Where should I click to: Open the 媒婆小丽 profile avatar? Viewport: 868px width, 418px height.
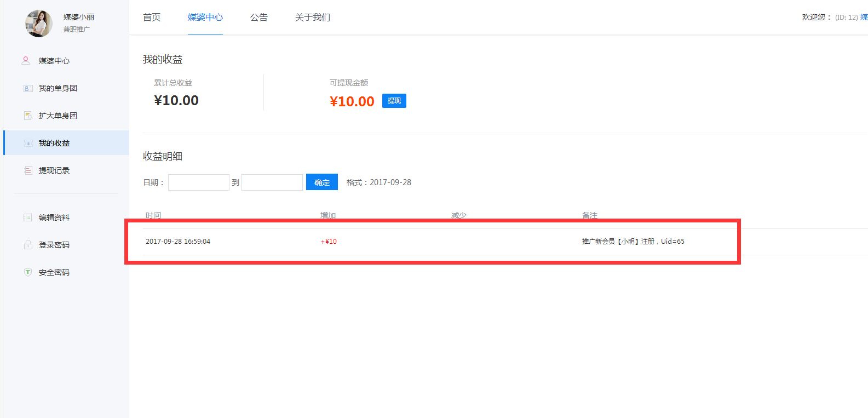point(38,23)
